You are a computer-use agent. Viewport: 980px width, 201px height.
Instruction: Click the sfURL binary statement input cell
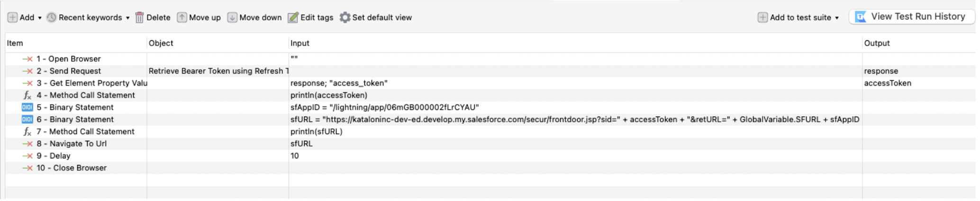574,119
